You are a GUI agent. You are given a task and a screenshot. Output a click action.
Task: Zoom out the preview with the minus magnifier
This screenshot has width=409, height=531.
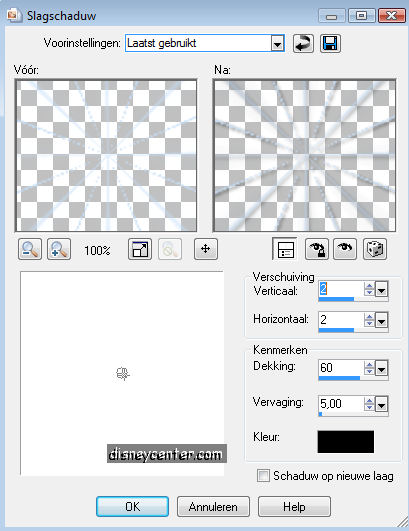pos(30,249)
